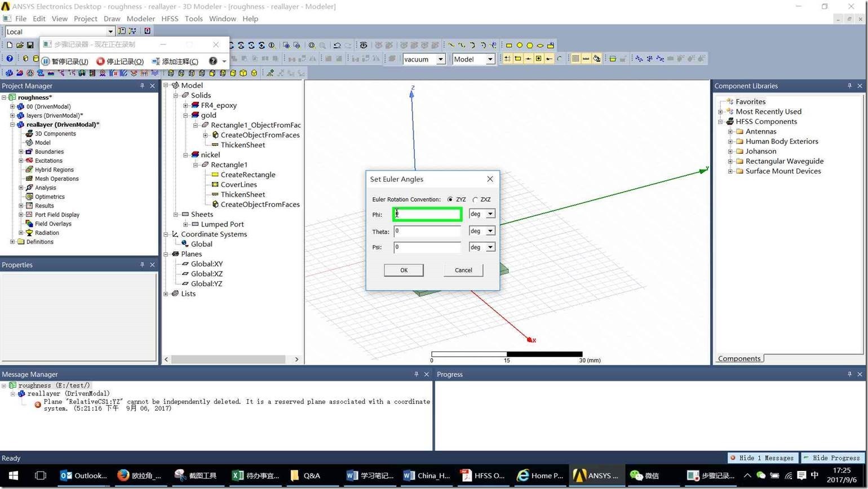Image resolution: width=868 pixels, height=489 pixels.
Task: Close the Project Manager panel
Action: tap(152, 86)
